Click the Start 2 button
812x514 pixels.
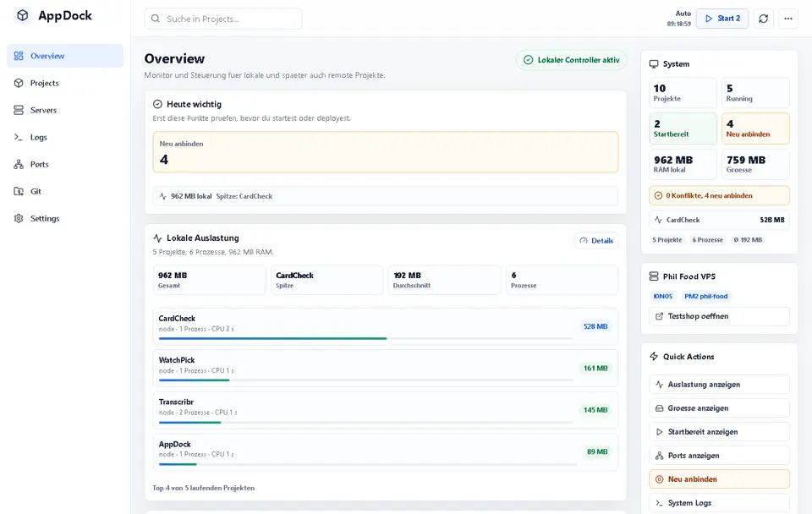coord(721,19)
